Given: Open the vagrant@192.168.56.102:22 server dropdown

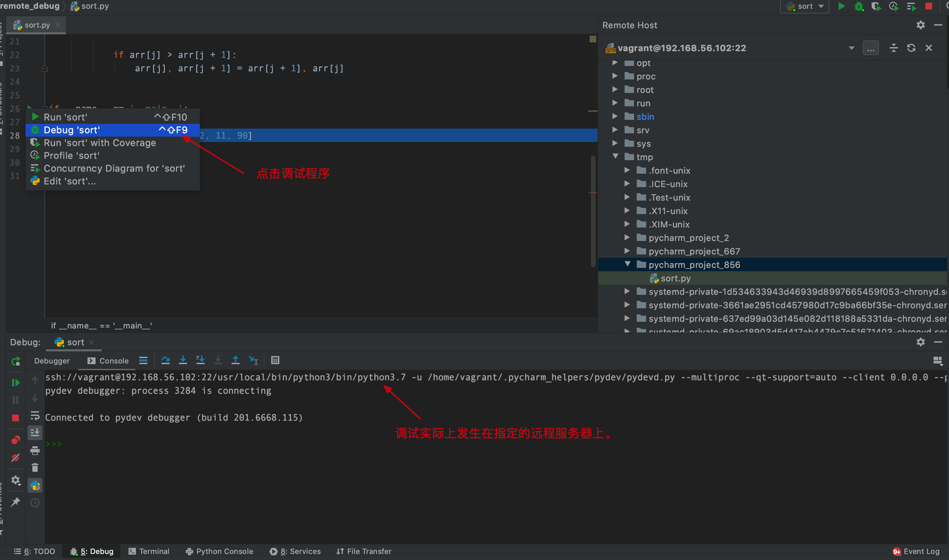Looking at the screenshot, I should (x=851, y=48).
